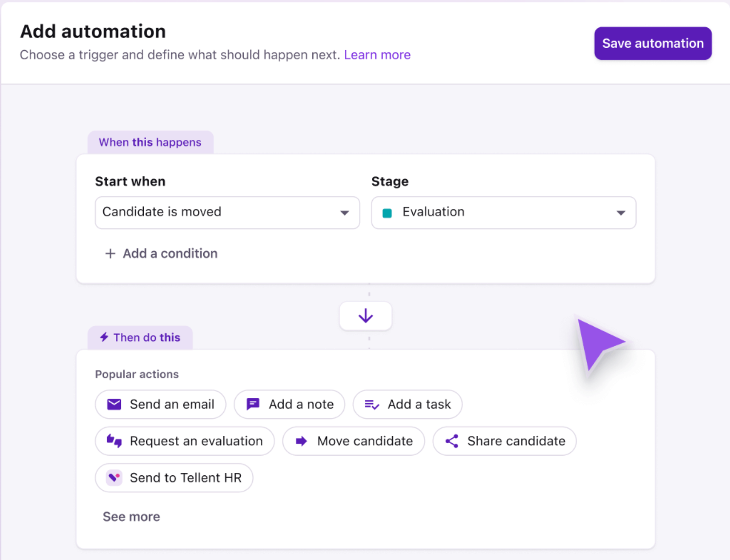Viewport: 730px width, 560px height.
Task: Click the plus icon beside Add a condition
Action: point(111,254)
